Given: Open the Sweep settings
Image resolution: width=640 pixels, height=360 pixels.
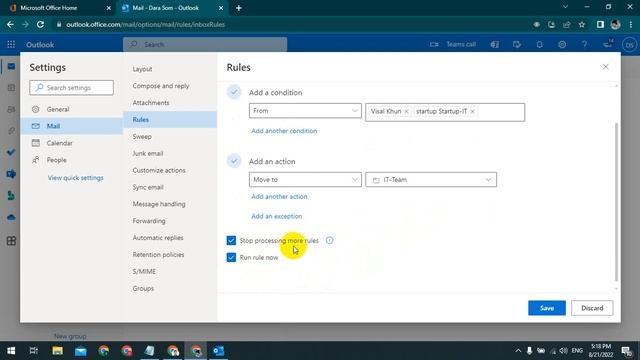Looking at the screenshot, I should [170, 136].
